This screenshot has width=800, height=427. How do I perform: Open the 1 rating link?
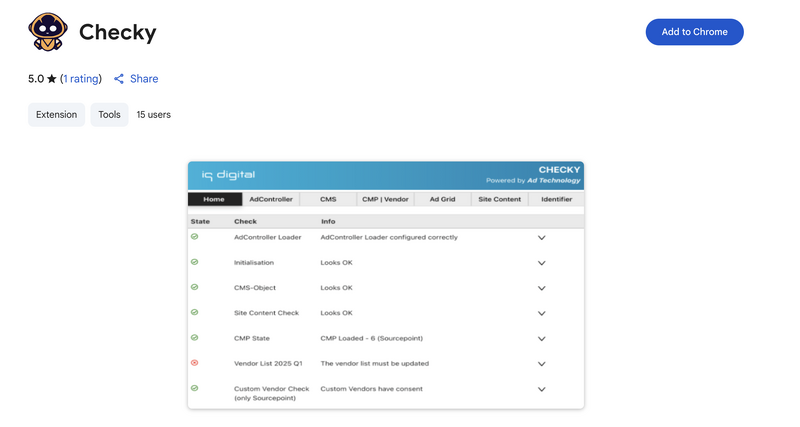81,79
